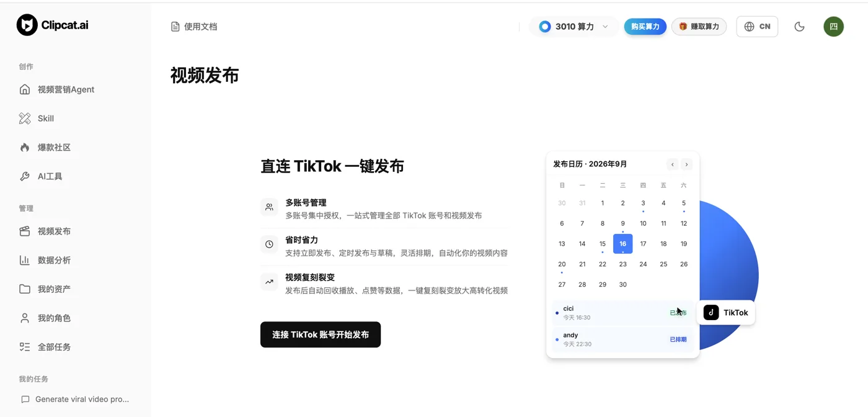Click the Clipcat.ai cat logo
The height and width of the screenshot is (417, 868).
[x=27, y=25]
